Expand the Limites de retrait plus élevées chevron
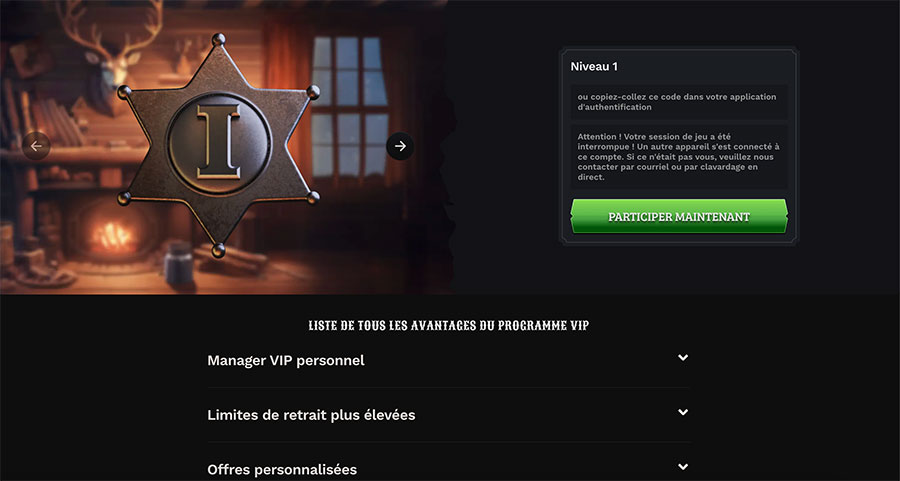Viewport: 900px width, 481px height. coord(682,412)
